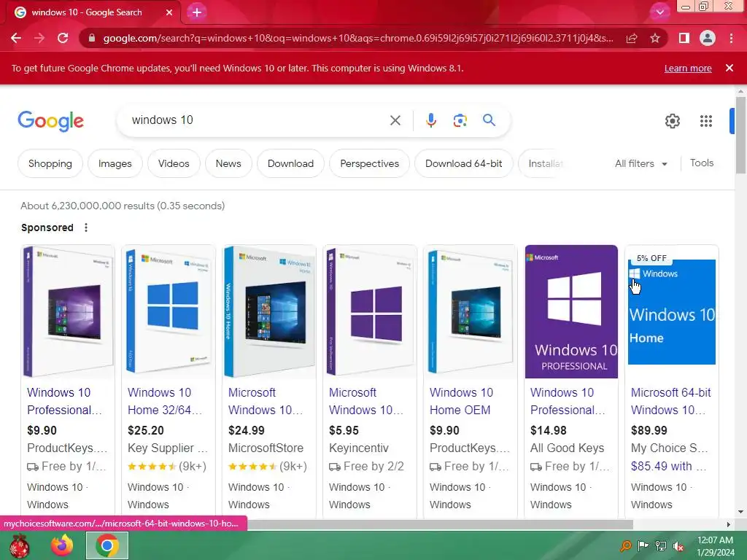Select the Download filter chip

290,163
